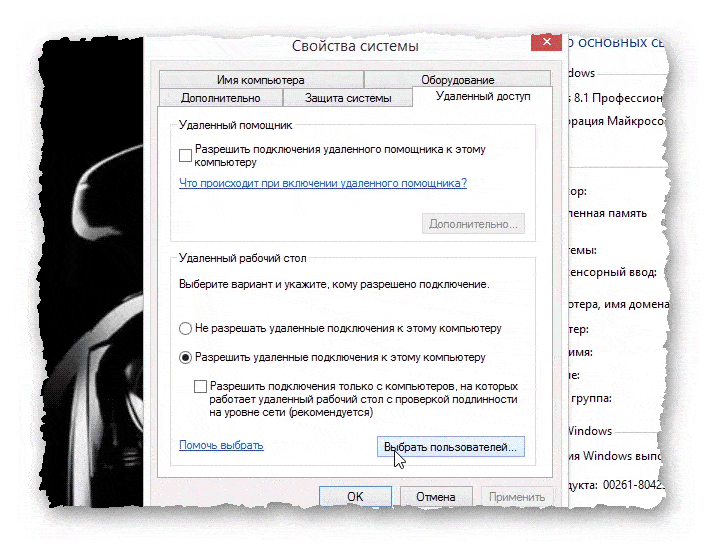
Task: Open the Оборудование tab
Action: (458, 79)
